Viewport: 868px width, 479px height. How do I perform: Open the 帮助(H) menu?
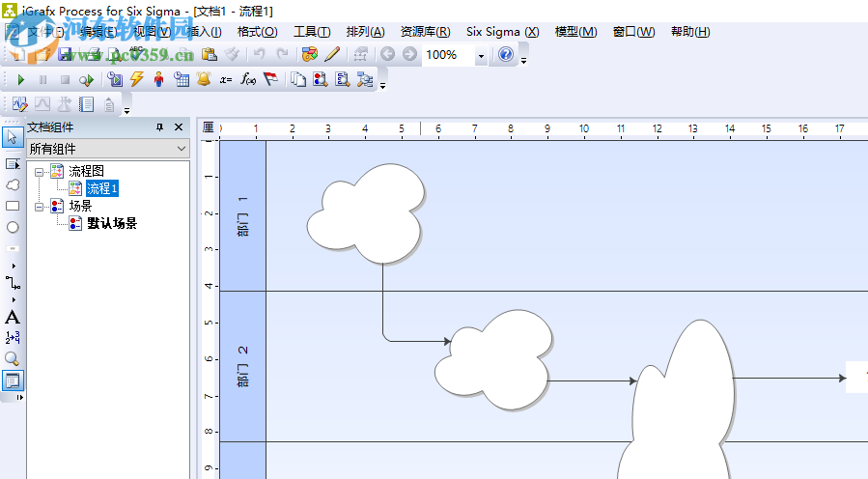pos(690,32)
